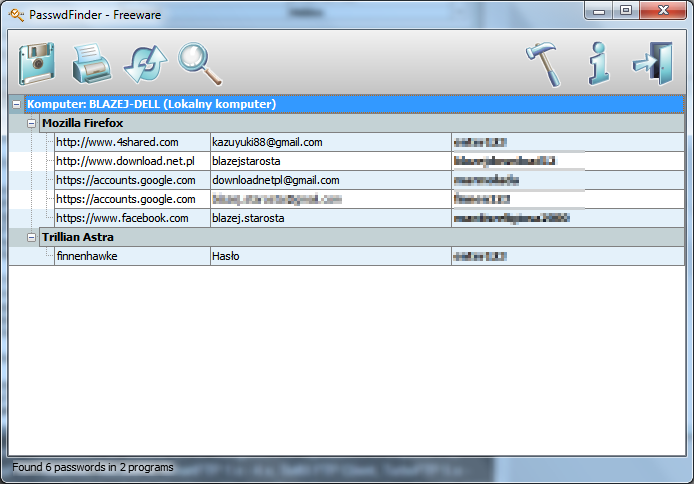Select the http://www.4shared.com entry
This screenshot has height=484, width=694.
point(132,142)
